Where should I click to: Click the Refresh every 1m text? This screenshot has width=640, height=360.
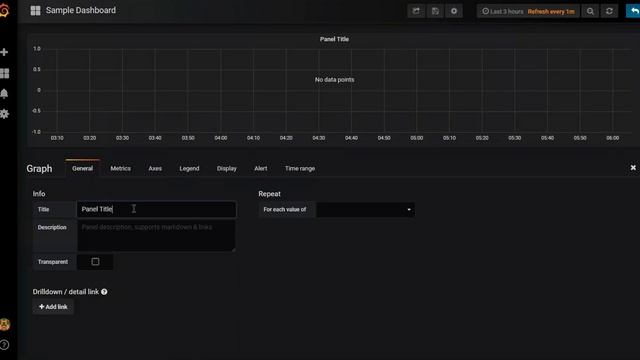point(551,11)
